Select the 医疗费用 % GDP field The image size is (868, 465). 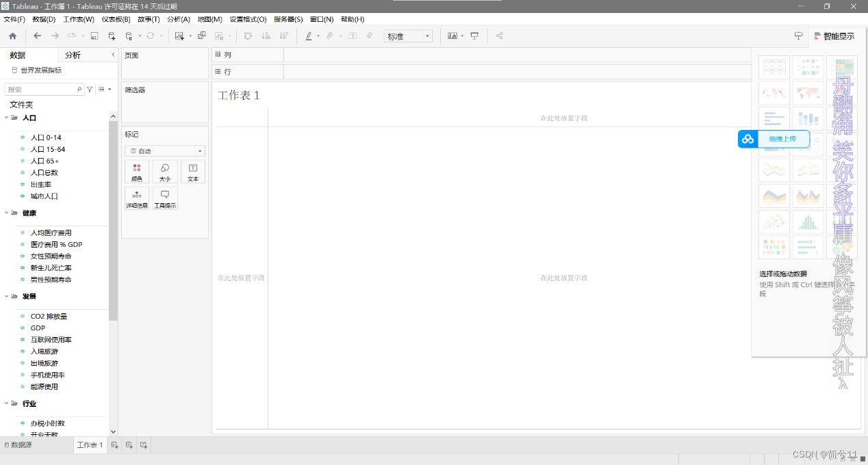coord(56,244)
